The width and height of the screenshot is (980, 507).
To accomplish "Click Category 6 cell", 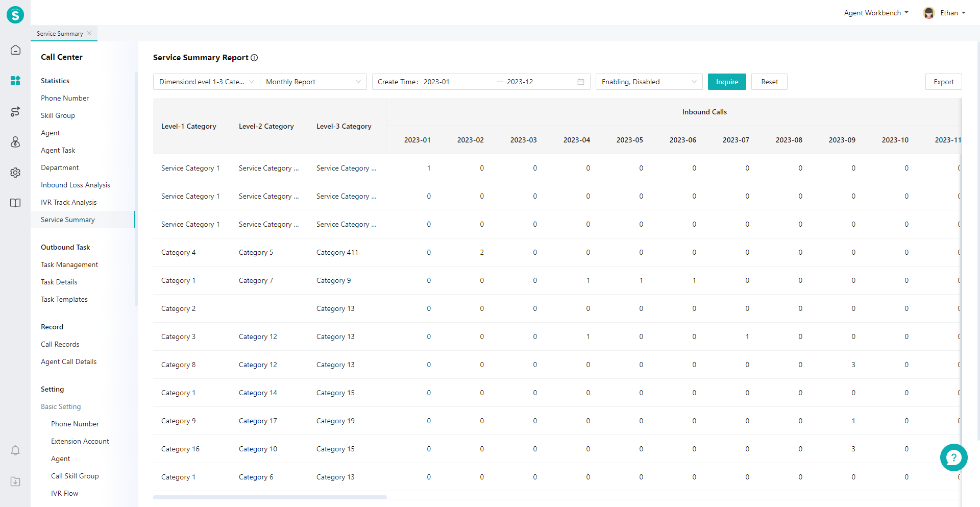I will 256,477.
